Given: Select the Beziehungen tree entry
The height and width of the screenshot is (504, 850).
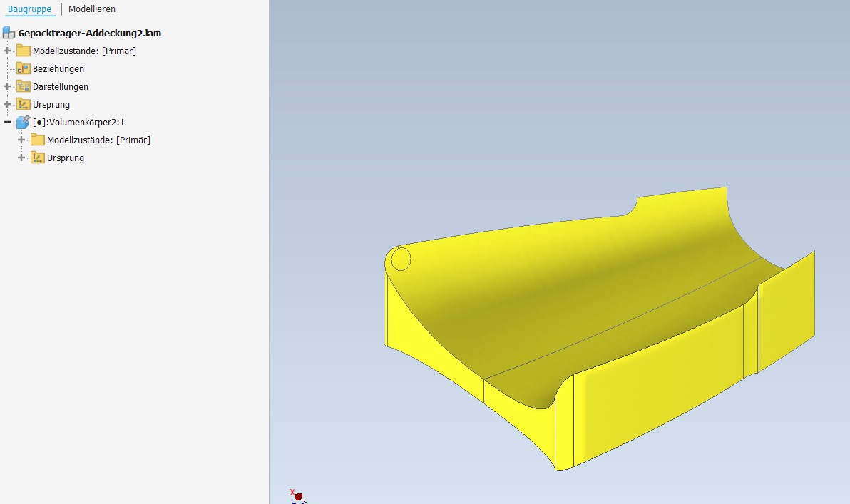Looking at the screenshot, I should tap(58, 69).
